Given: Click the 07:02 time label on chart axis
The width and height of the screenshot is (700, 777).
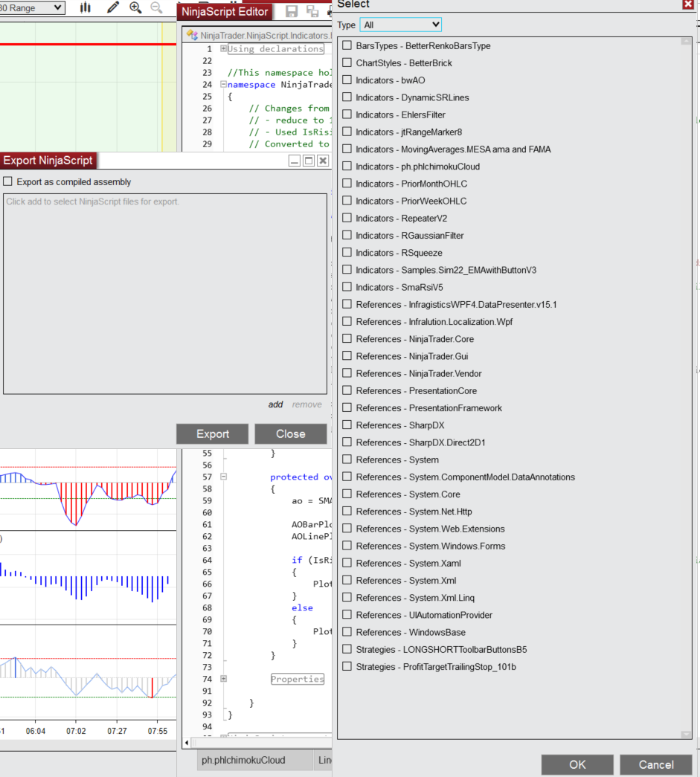Looking at the screenshot, I should [76, 731].
